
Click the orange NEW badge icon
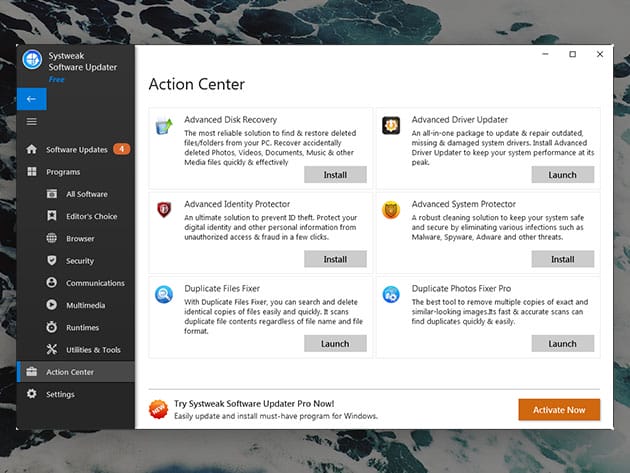pos(158,410)
